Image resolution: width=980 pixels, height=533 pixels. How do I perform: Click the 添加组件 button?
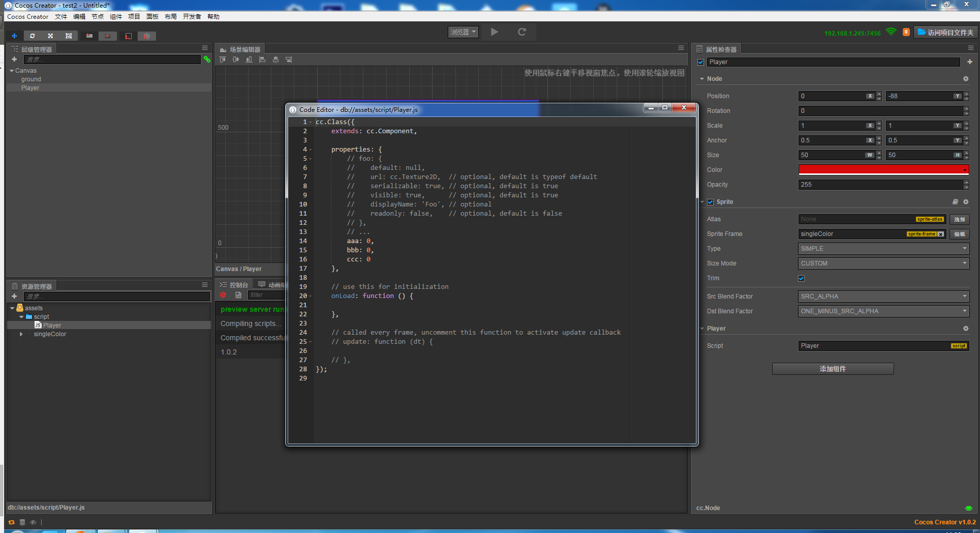tap(833, 369)
